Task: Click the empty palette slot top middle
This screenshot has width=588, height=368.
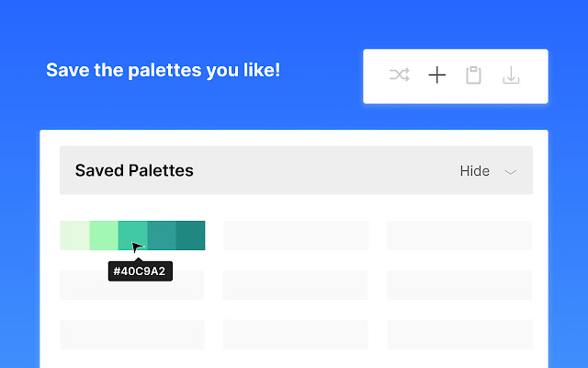Action: [296, 236]
